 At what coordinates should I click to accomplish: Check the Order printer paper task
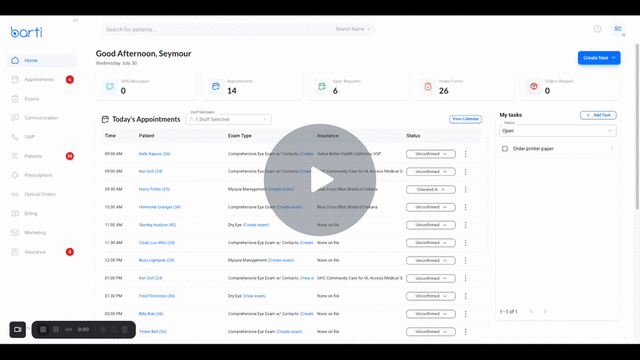click(x=505, y=149)
